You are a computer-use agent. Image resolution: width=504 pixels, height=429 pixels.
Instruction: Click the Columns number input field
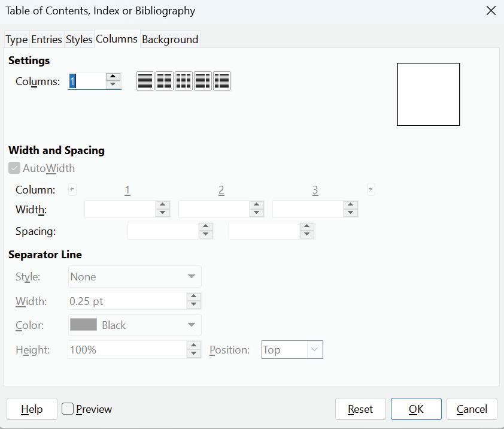(x=87, y=81)
